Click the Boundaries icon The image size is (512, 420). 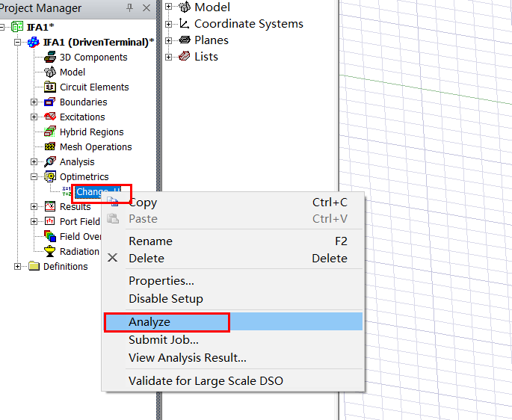click(x=50, y=102)
